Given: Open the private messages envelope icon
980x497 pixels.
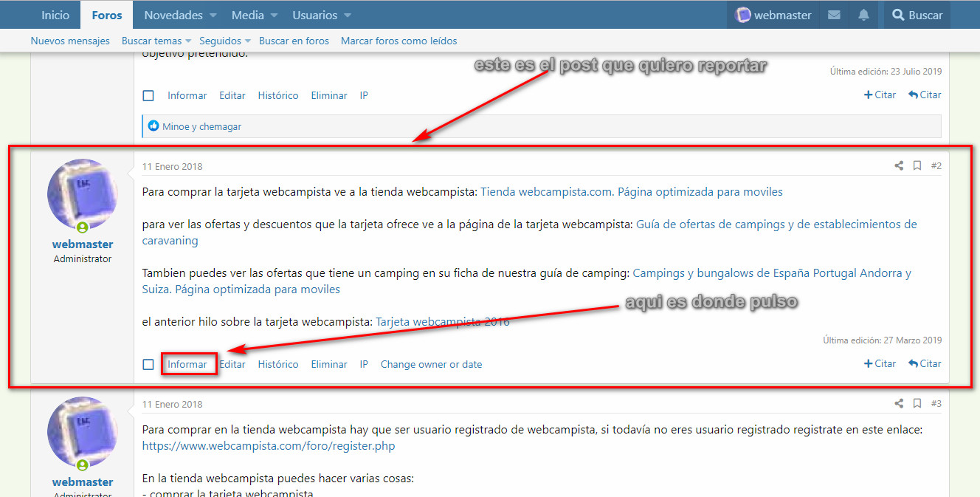Looking at the screenshot, I should click(834, 15).
